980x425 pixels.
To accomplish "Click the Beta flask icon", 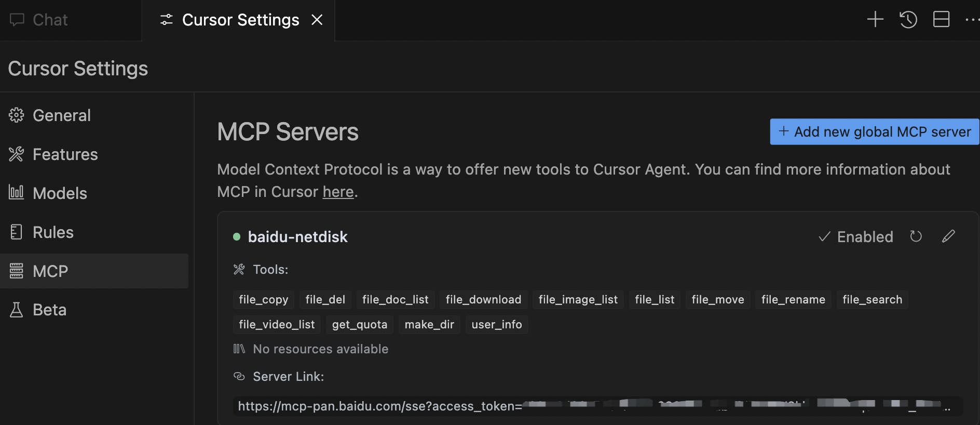I will click(17, 310).
